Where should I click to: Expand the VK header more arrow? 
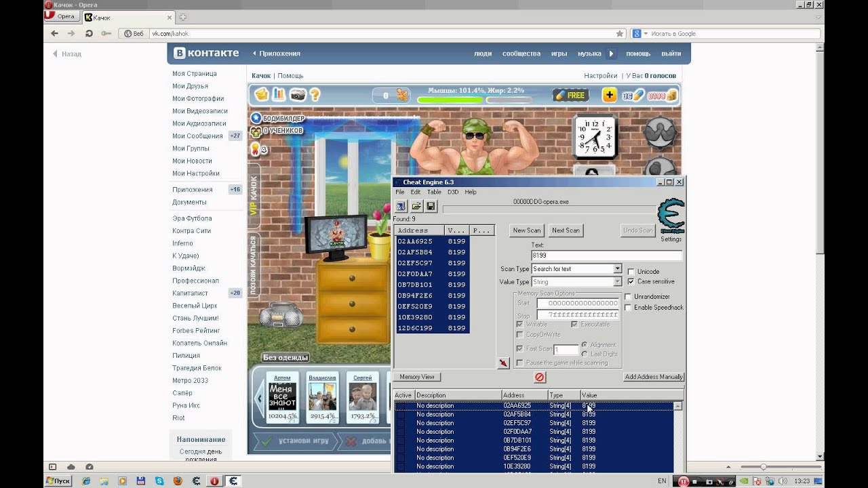point(611,54)
